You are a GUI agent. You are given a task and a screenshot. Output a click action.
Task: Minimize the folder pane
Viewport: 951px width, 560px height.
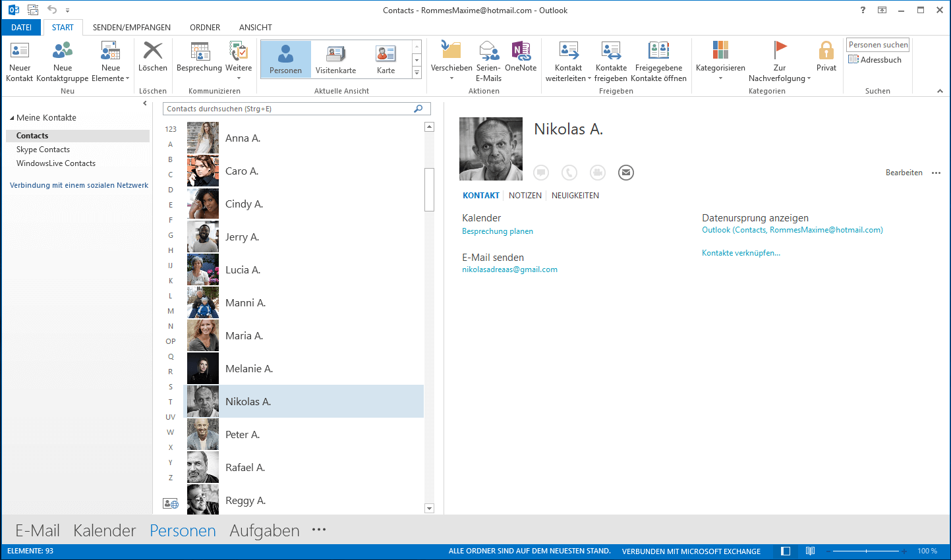[x=145, y=103]
